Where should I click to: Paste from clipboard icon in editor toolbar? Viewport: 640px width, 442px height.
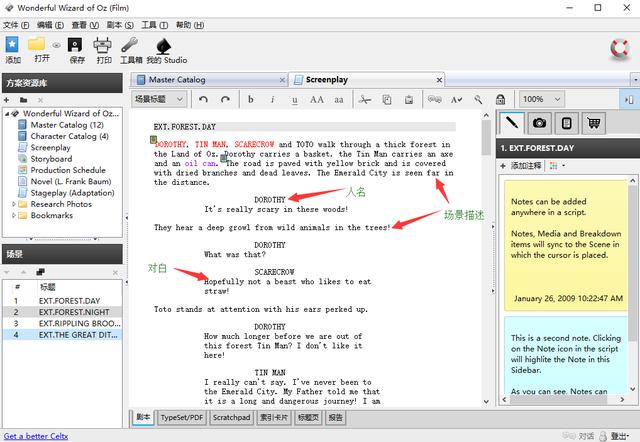pos(409,99)
